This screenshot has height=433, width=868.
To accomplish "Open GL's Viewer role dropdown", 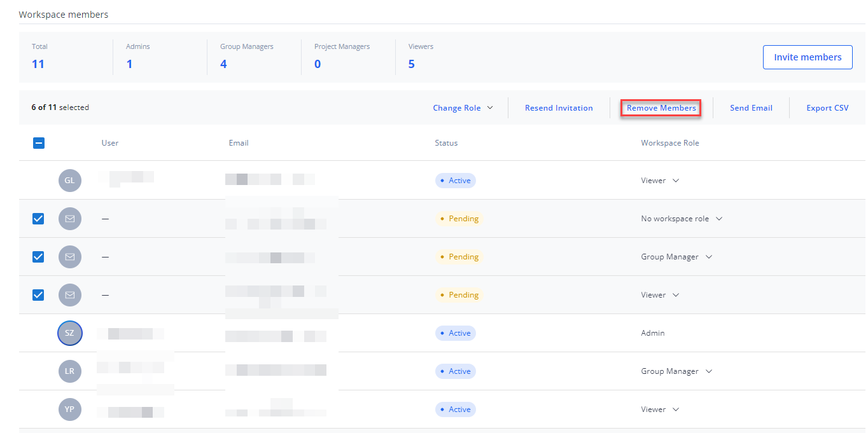I will pyautogui.click(x=660, y=181).
